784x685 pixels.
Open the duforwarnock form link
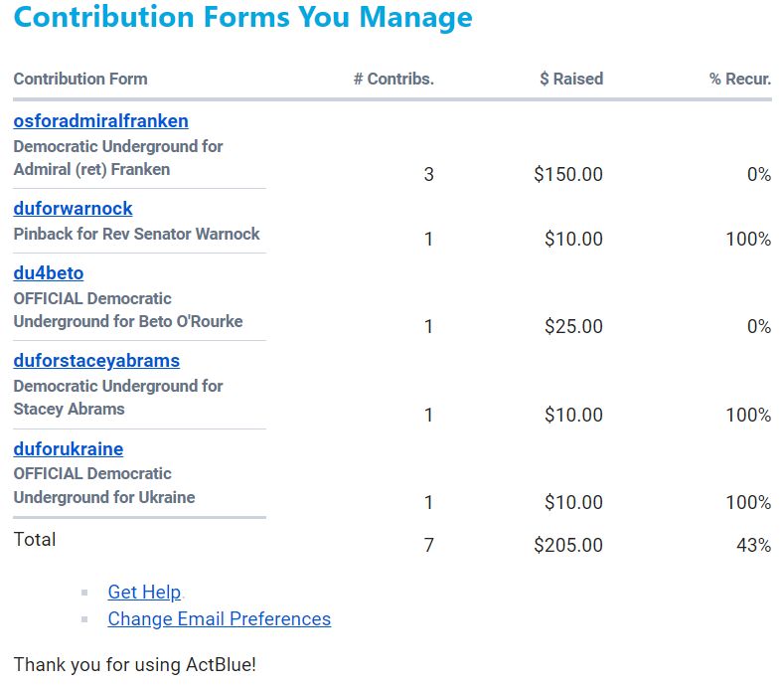point(73,209)
